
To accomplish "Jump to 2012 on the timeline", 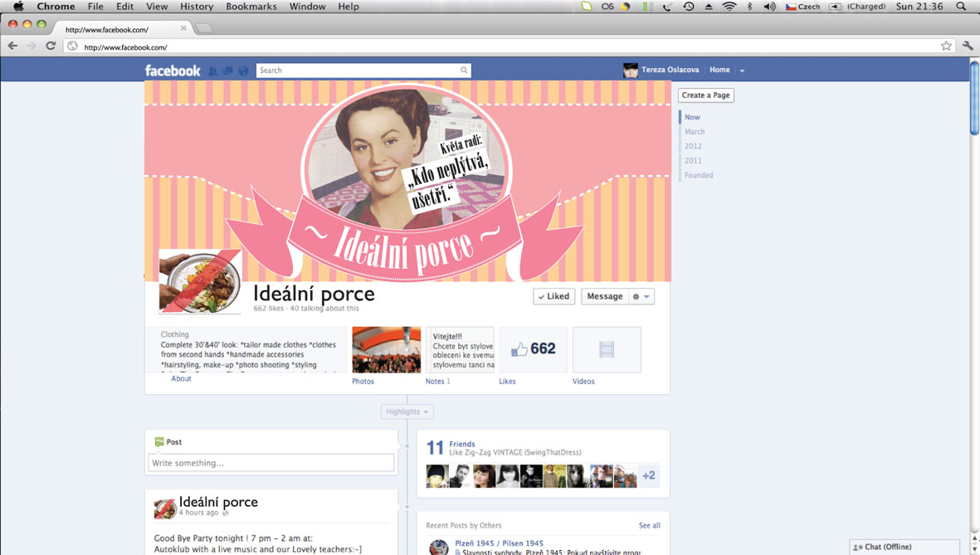I will [x=693, y=146].
